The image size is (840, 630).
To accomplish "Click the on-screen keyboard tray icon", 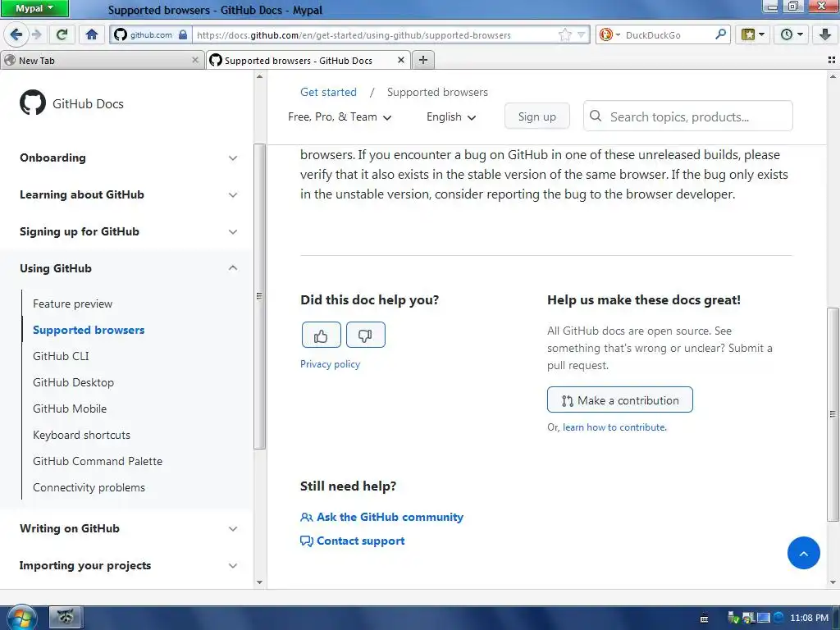I will [704, 619].
